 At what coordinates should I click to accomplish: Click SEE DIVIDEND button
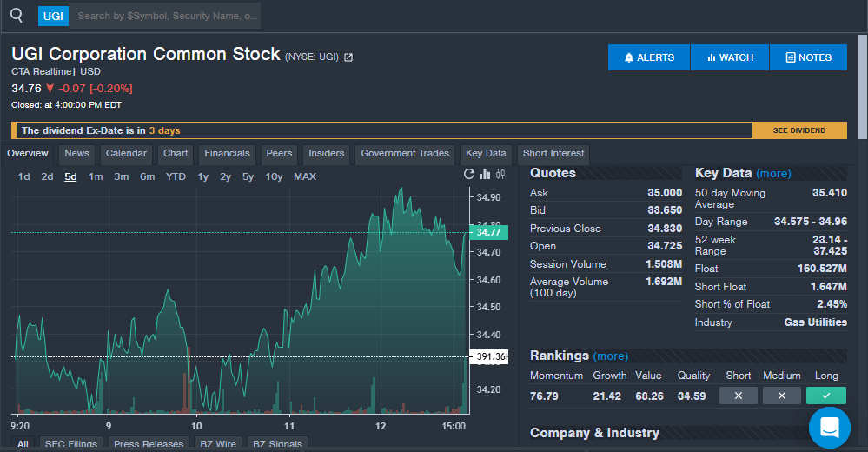(799, 130)
